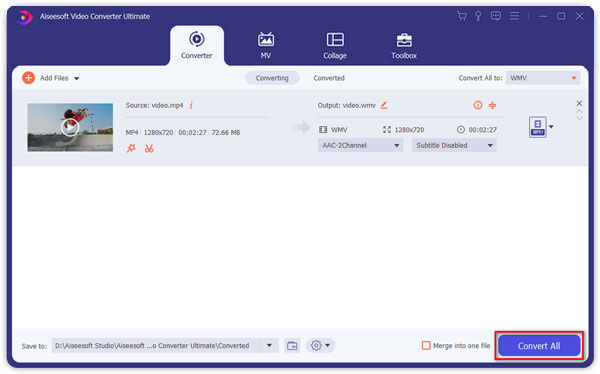The image size is (600, 374).
Task: Click the MP4 source format label
Action: point(132,132)
